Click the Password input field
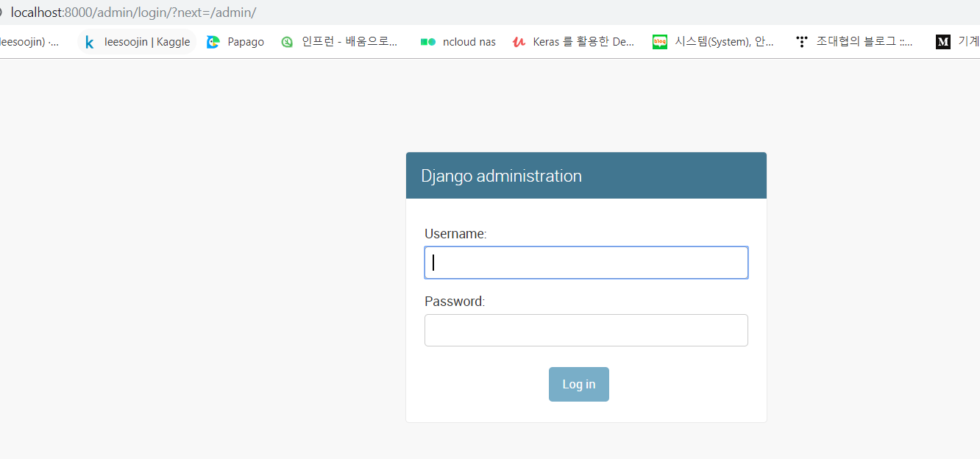980x459 pixels. click(586, 330)
